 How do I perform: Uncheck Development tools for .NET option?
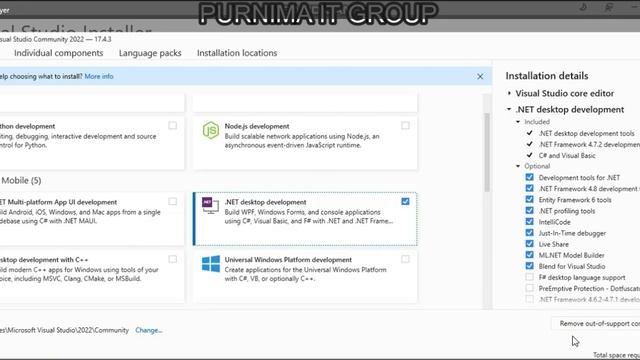pos(529,177)
